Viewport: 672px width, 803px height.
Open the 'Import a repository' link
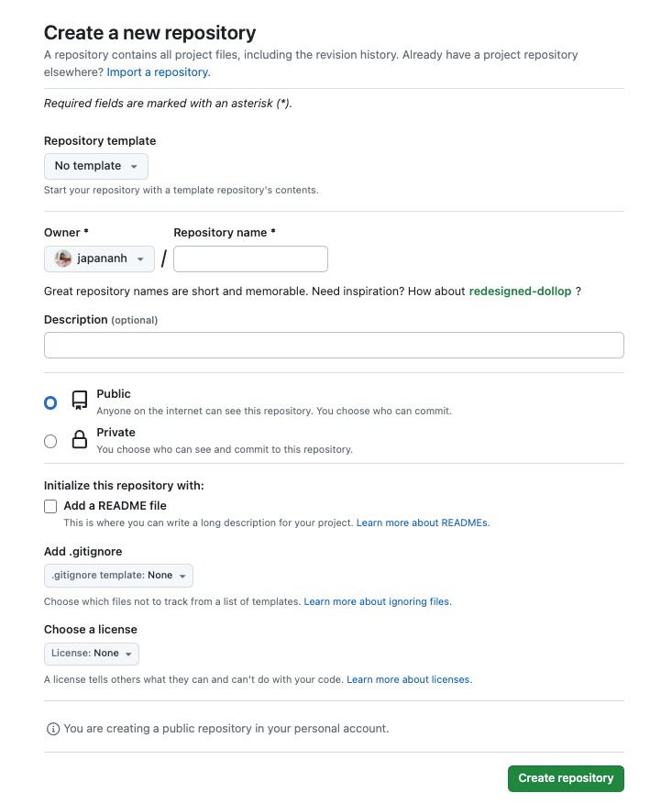[x=158, y=71]
